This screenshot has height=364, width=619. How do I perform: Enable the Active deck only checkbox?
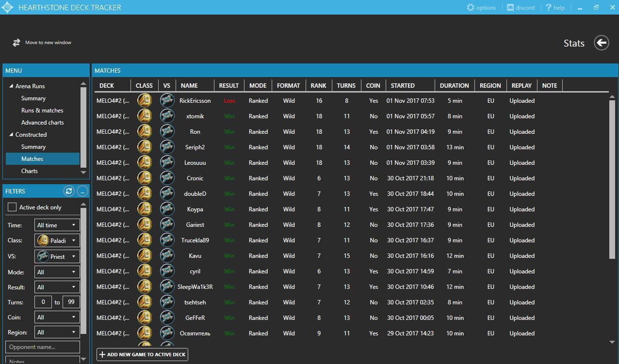coord(12,207)
